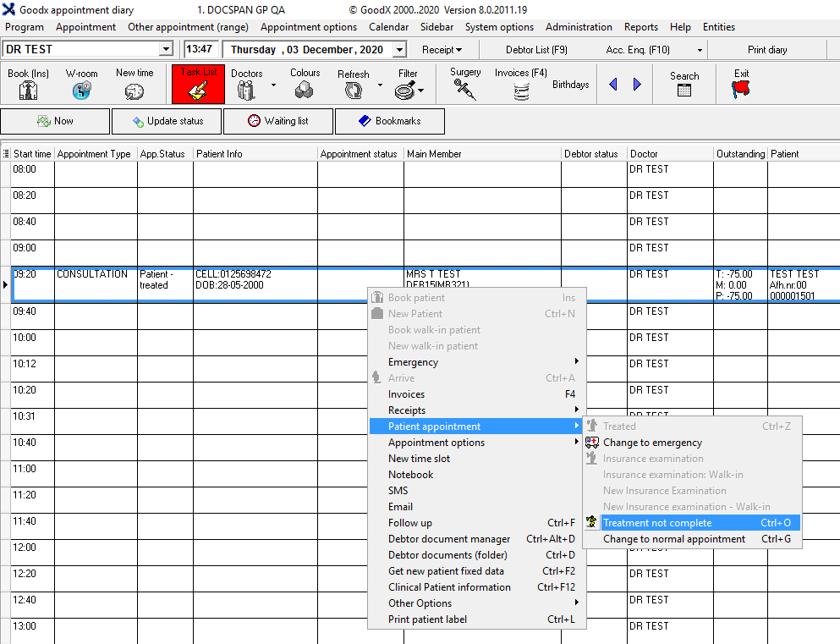
Task: Go to previous day with left arrow
Action: coord(613,85)
